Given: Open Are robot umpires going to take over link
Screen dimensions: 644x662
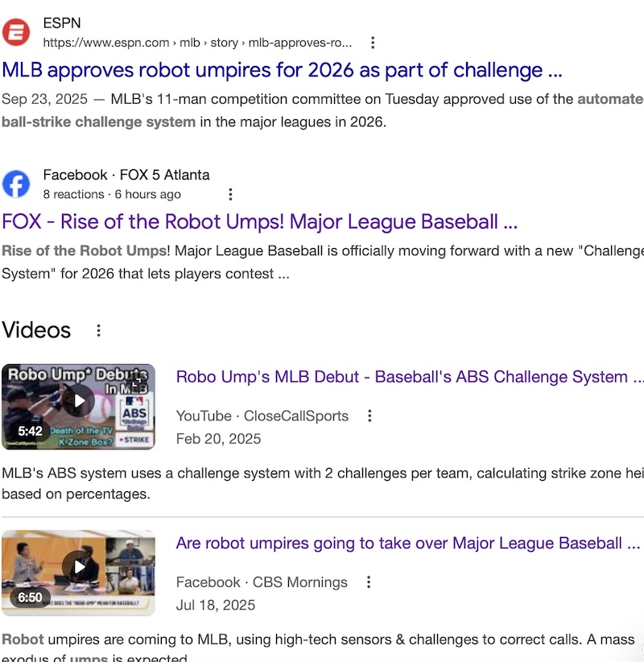Looking at the screenshot, I should point(408,543).
